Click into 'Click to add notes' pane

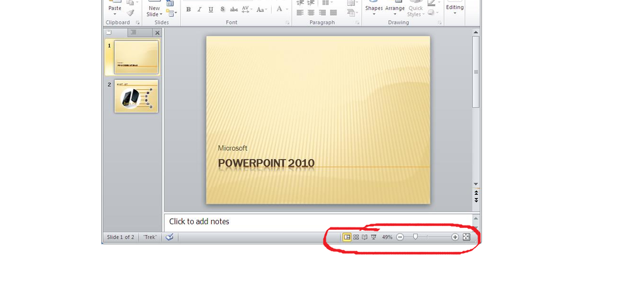(x=318, y=222)
